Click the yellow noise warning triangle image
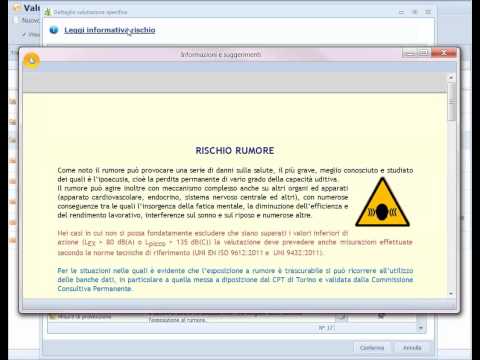The image size is (480, 360). point(382,203)
